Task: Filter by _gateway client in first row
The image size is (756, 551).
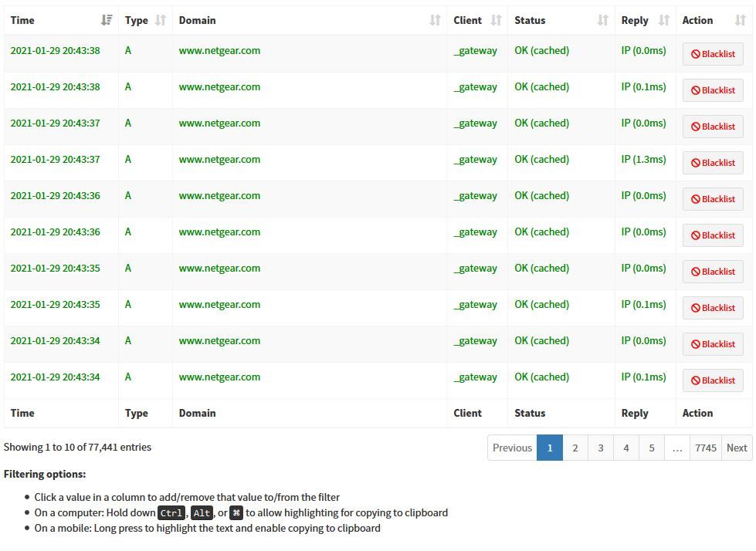Action: (x=475, y=51)
